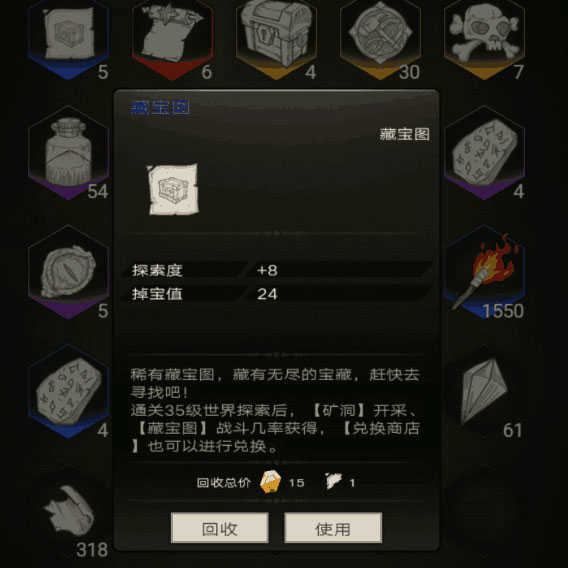The image size is (568, 568).
Task: Click the 探索度 +8 stat row
Action: [x=279, y=270]
